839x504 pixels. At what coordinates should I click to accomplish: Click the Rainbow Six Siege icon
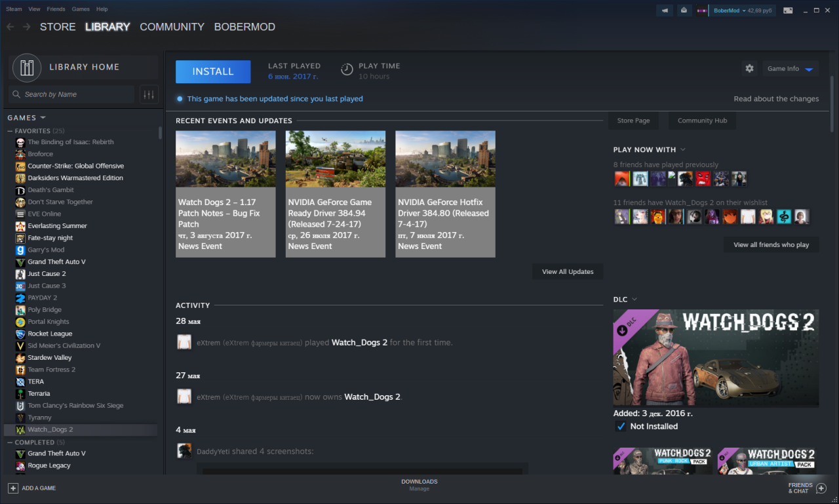[x=21, y=406]
